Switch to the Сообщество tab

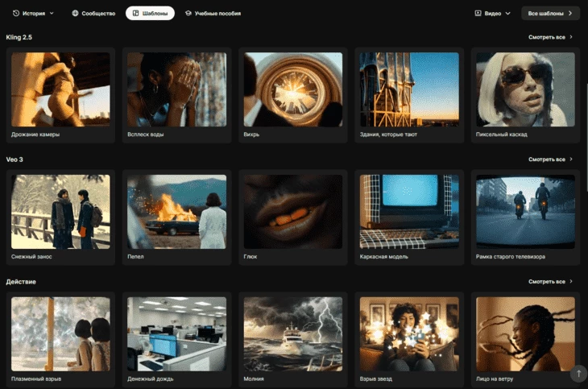pos(93,13)
